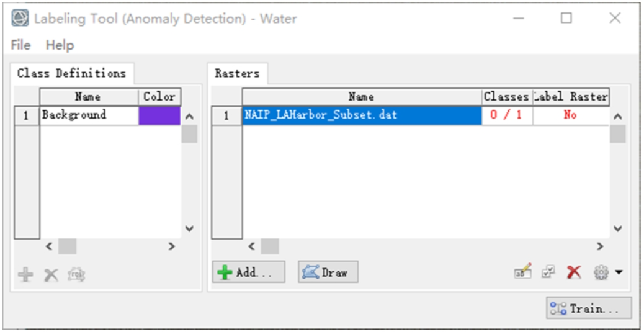
Task: Select the Class Definitions tab
Action: [71, 74]
